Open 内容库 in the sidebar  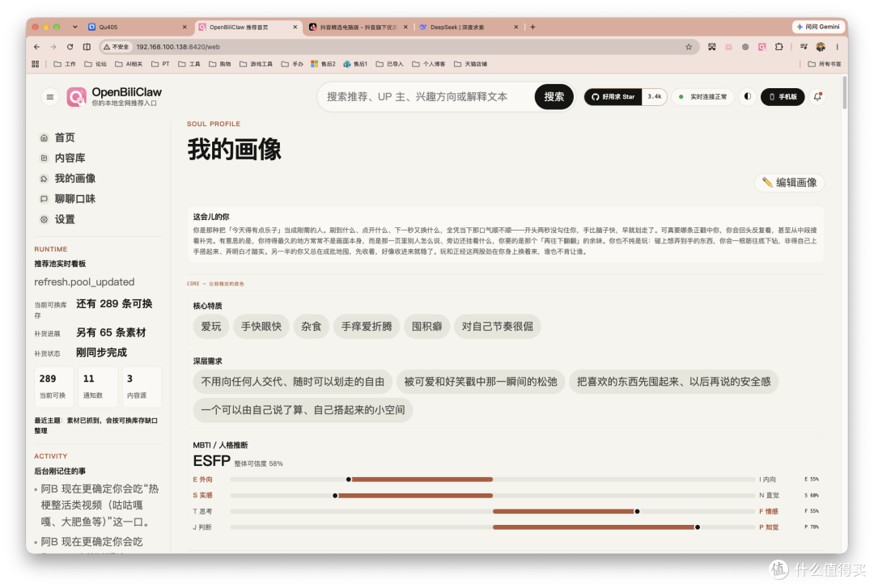[x=70, y=159]
